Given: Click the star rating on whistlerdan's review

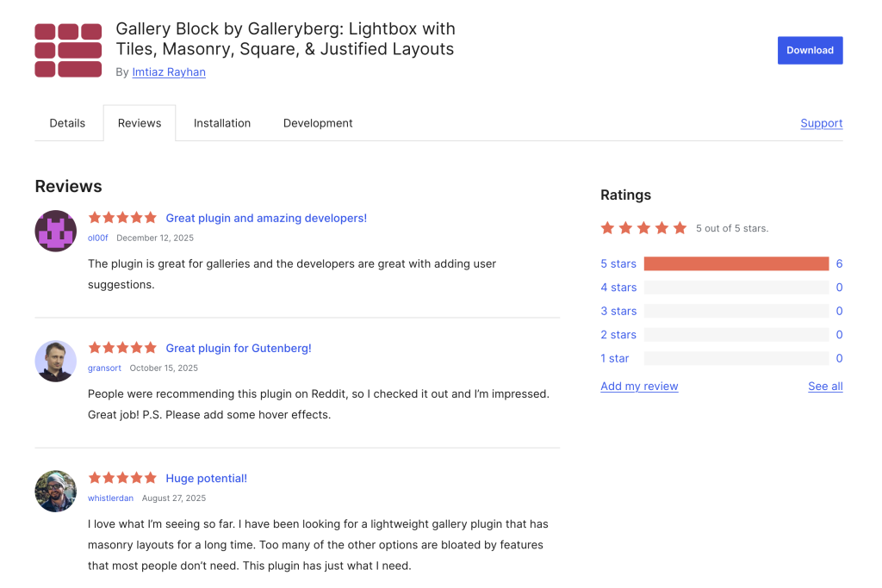Looking at the screenshot, I should click(122, 478).
